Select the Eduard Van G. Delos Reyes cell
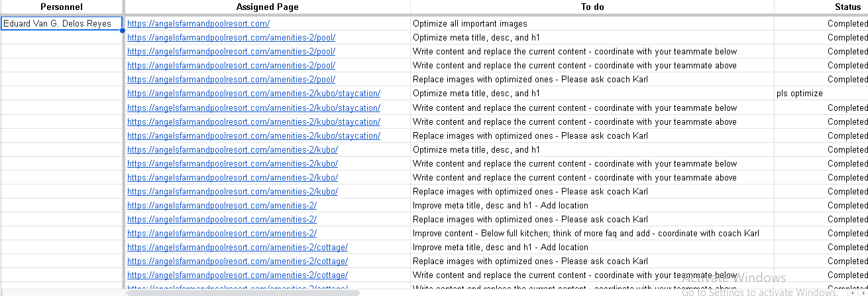This screenshot has height=296, width=868. [x=62, y=23]
